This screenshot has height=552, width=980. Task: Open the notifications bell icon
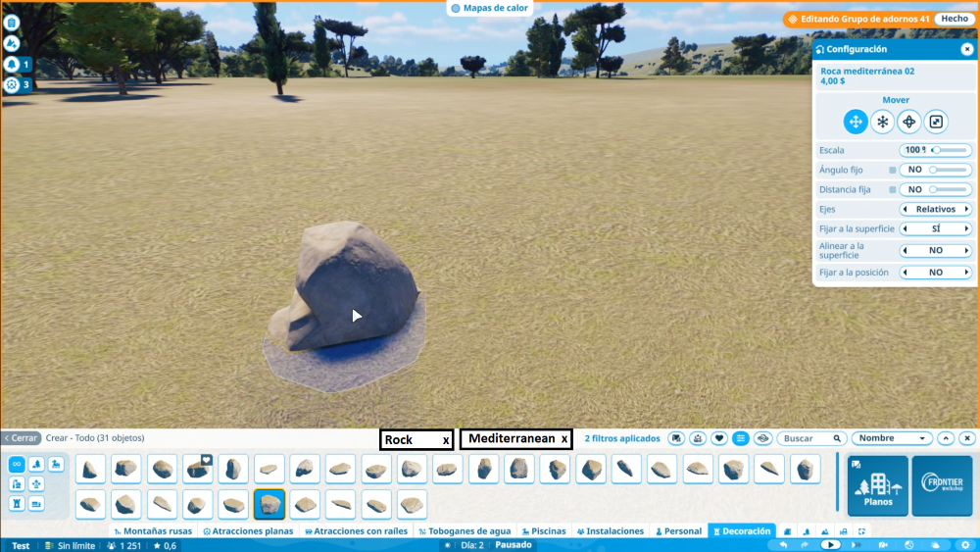[11, 64]
